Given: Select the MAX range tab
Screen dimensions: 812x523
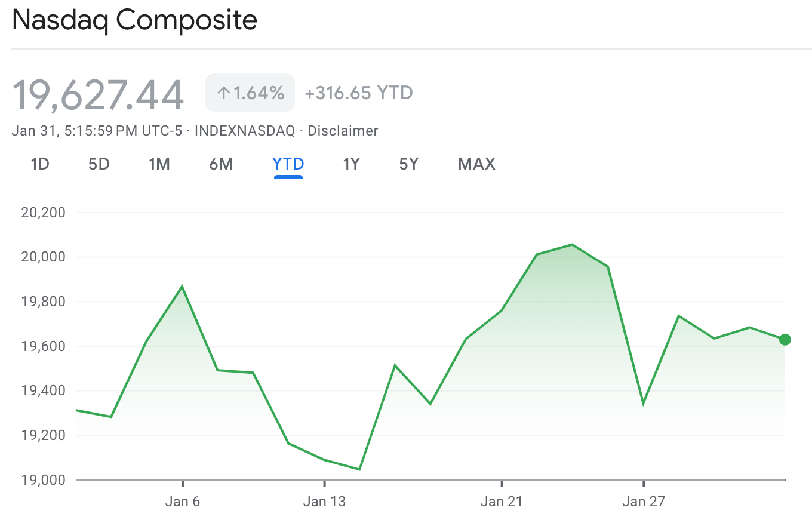Looking at the screenshot, I should click(x=476, y=164).
